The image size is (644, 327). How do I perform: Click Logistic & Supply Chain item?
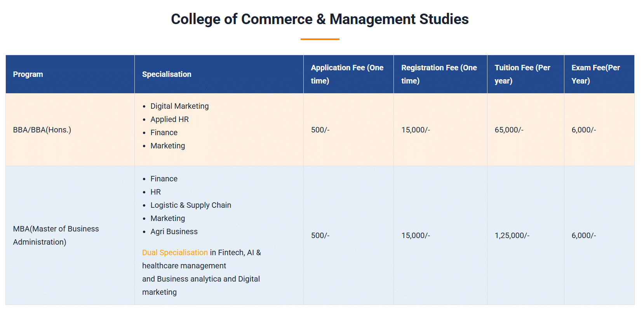tap(191, 205)
